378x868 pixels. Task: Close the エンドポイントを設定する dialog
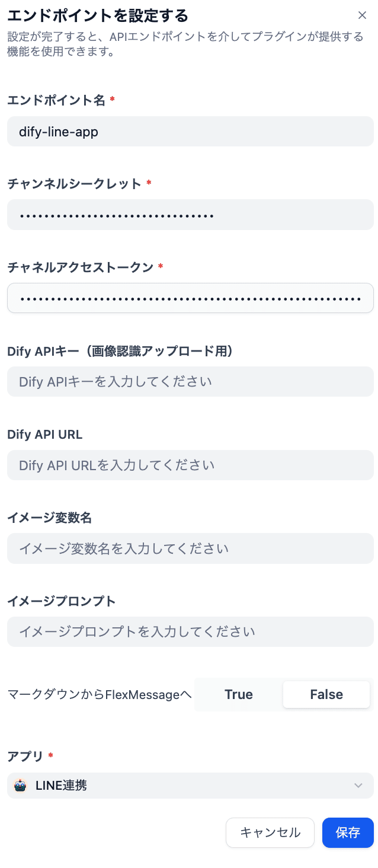[363, 15]
